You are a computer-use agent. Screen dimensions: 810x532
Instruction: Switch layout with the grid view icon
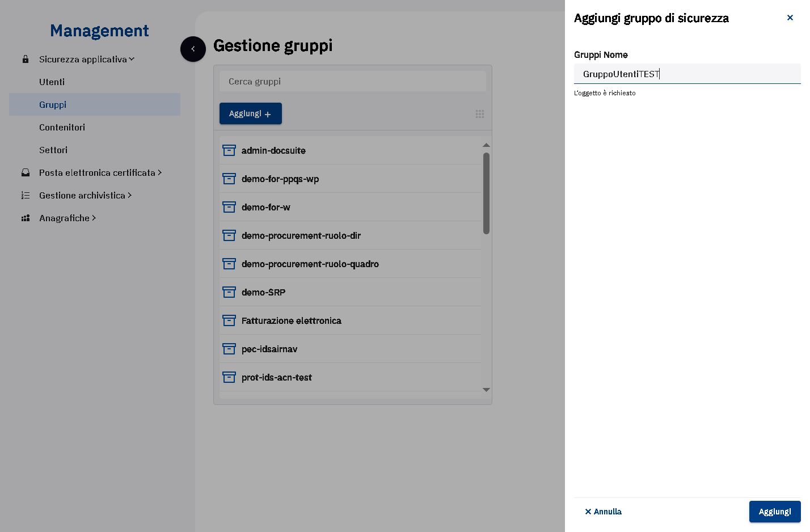coord(480,114)
